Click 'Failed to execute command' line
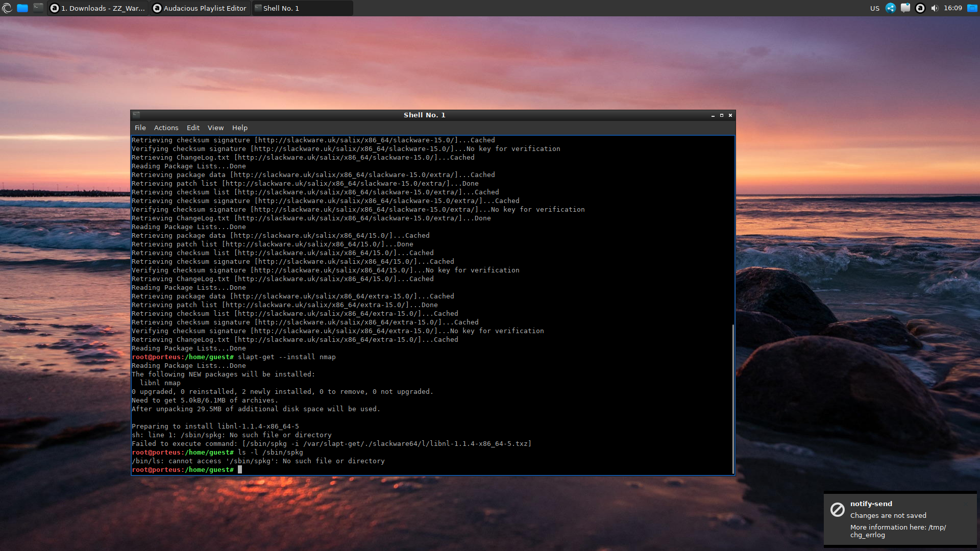This screenshot has width=980, height=551. pyautogui.click(x=332, y=443)
